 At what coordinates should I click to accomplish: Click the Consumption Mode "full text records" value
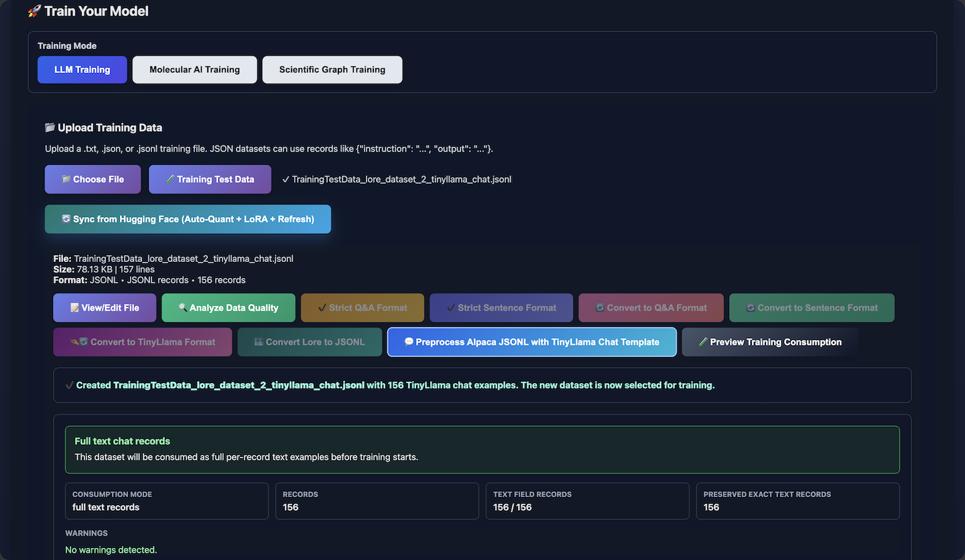click(x=106, y=507)
